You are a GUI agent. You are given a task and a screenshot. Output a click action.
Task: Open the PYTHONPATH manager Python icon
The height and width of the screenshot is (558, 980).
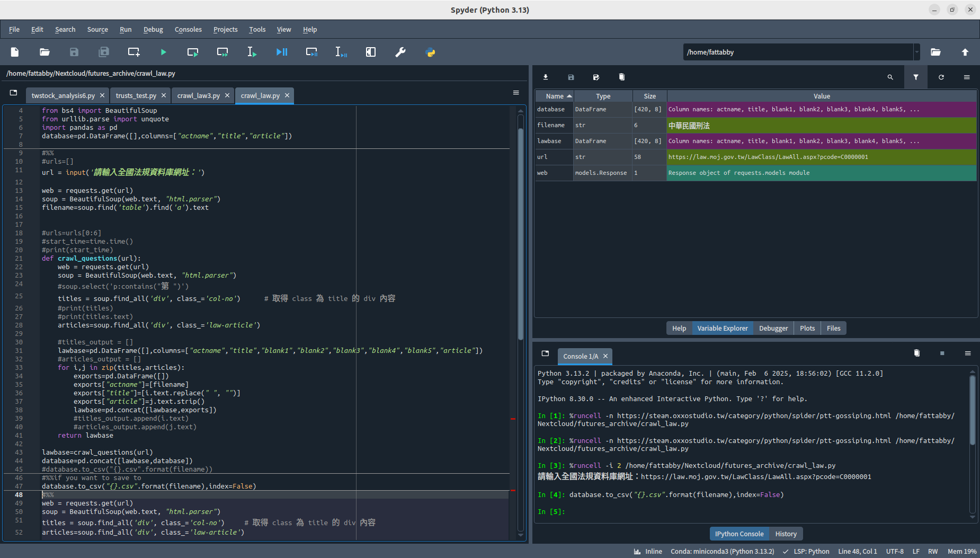tap(430, 52)
